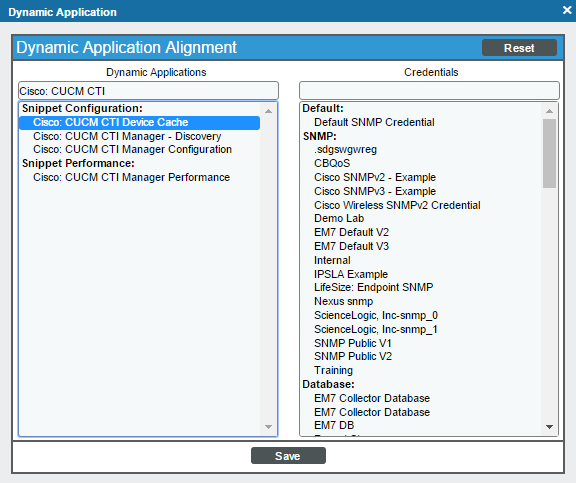Select Cisco Wireless SNMPv2 Credential
The width and height of the screenshot is (576, 483).
pos(397,205)
